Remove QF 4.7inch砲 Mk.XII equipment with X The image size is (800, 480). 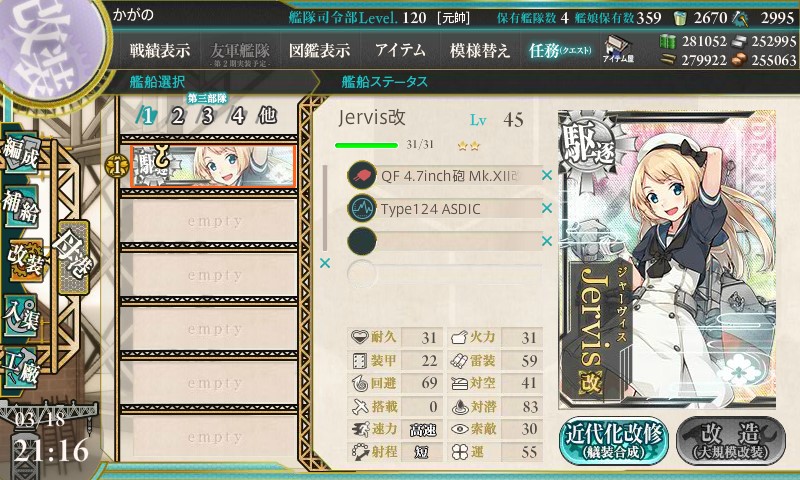tap(547, 175)
